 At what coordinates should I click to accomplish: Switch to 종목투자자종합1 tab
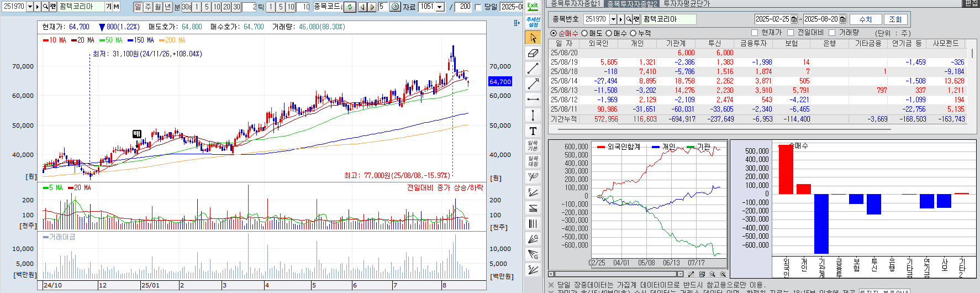576,4
